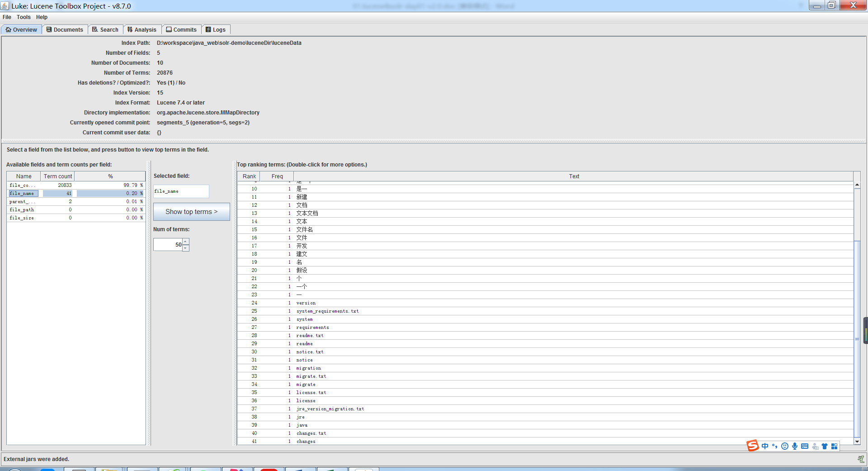Click the Selected field text box
868x471 pixels.
pos(181,191)
